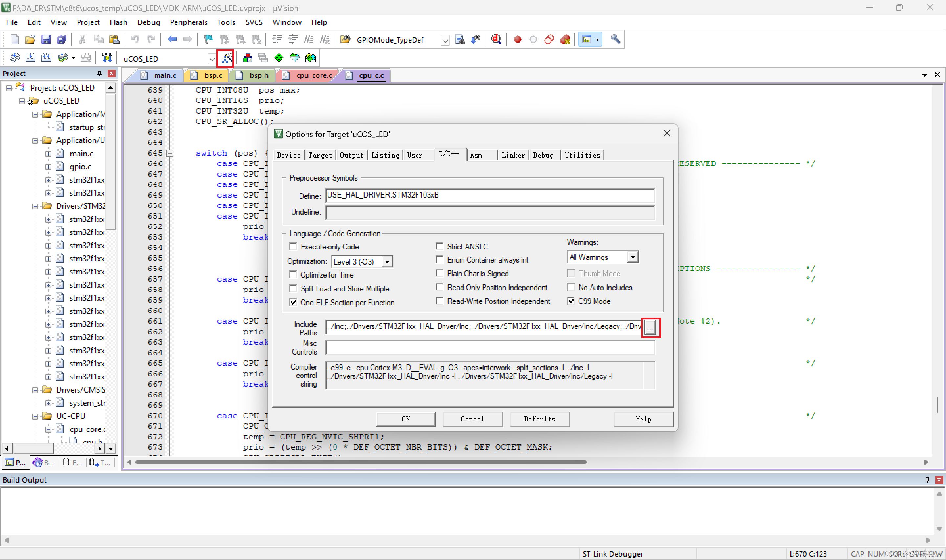Collapse the Drivers/CMSIS tree folder

pos(35,390)
